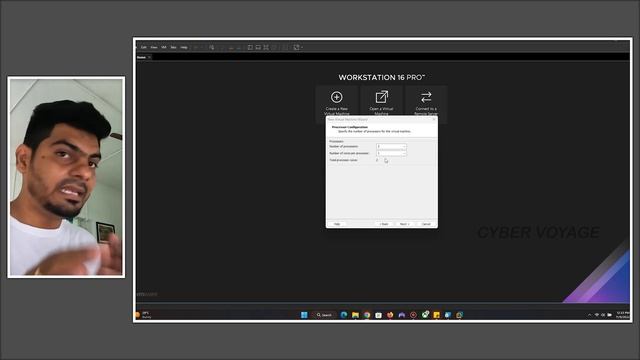
Task: Open the Help menu
Action: pyautogui.click(x=184, y=47)
